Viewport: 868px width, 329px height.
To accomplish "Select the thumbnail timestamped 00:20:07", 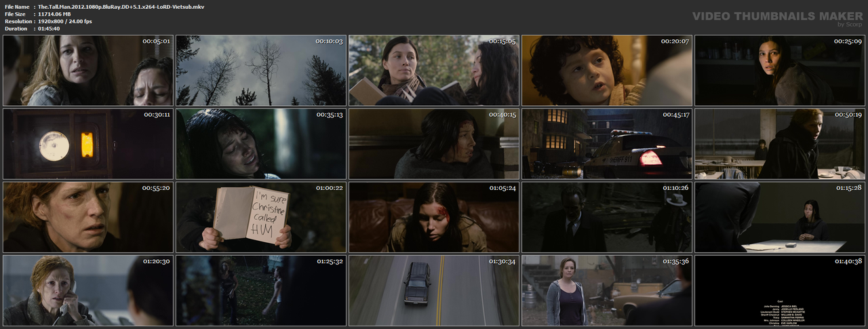I will tap(607, 70).
